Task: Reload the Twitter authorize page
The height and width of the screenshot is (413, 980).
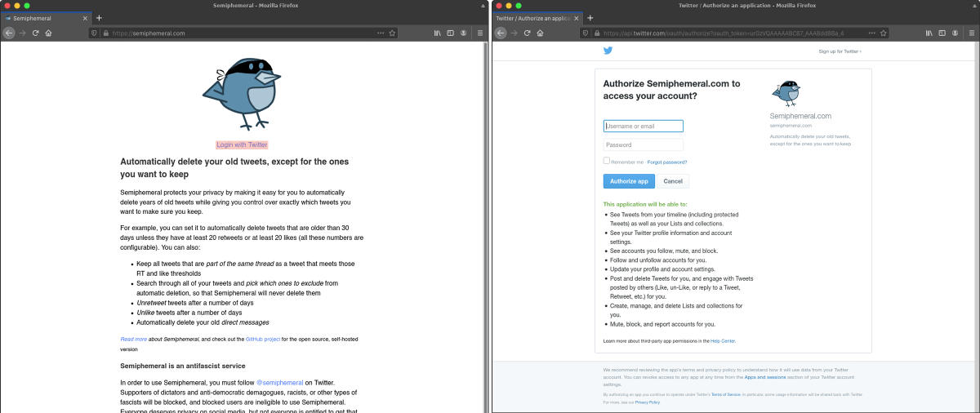Action: coord(527,33)
